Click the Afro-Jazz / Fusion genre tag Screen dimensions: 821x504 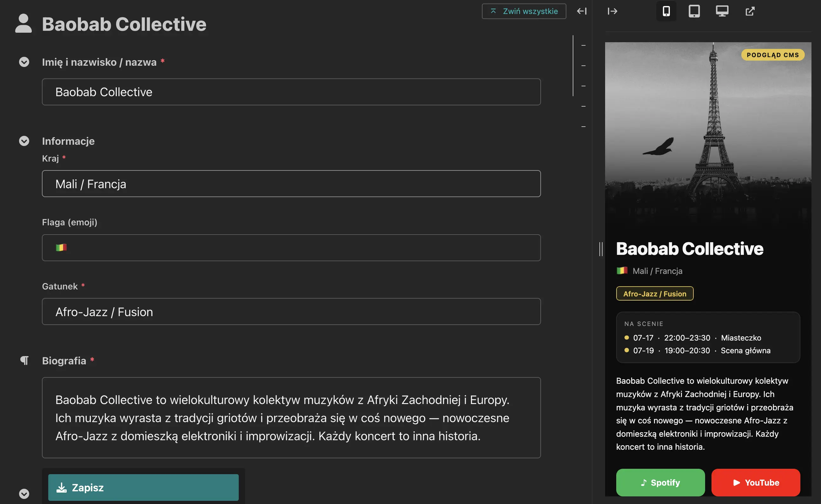[x=655, y=294]
